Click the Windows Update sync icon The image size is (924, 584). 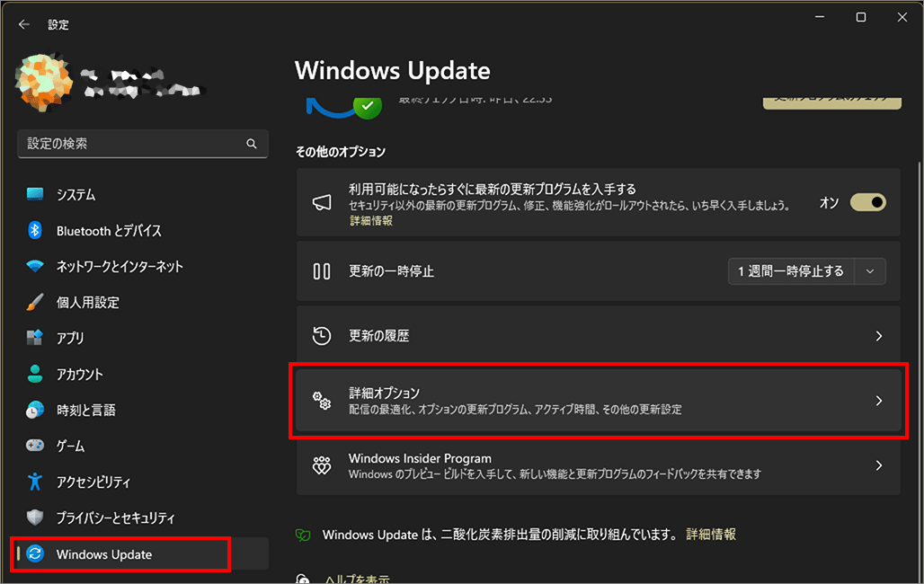(x=35, y=554)
